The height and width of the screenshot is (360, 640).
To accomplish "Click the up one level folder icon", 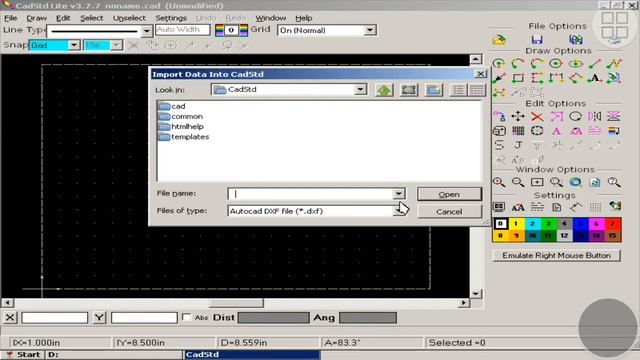I will click(384, 90).
